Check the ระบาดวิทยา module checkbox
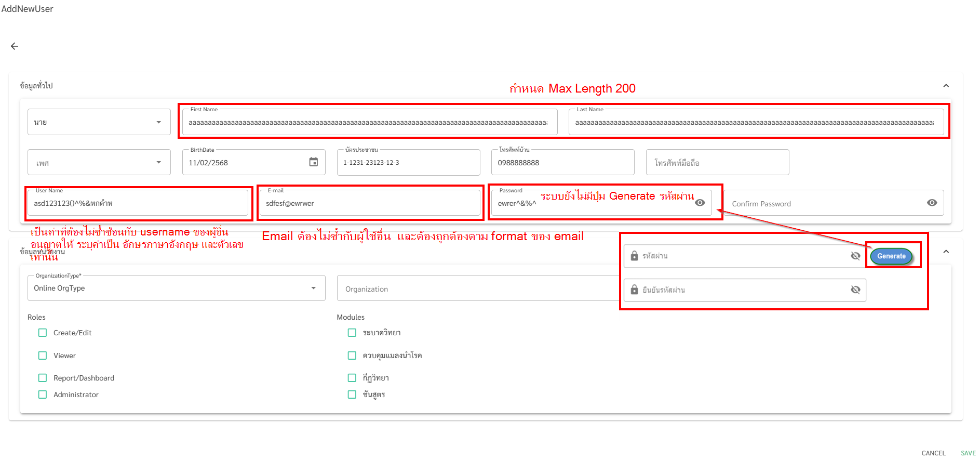This screenshot has width=980, height=459. tap(352, 333)
